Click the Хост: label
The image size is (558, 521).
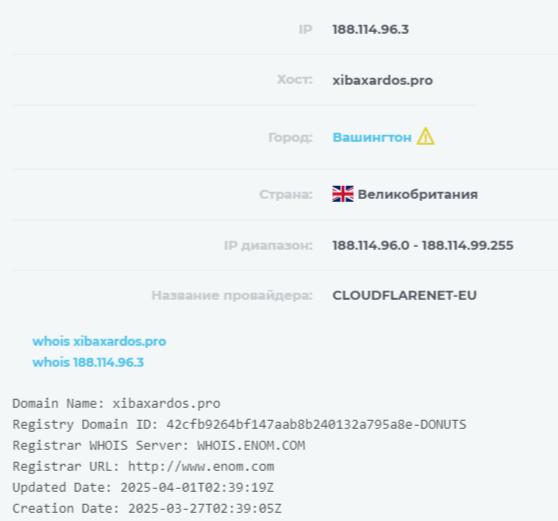tap(295, 80)
